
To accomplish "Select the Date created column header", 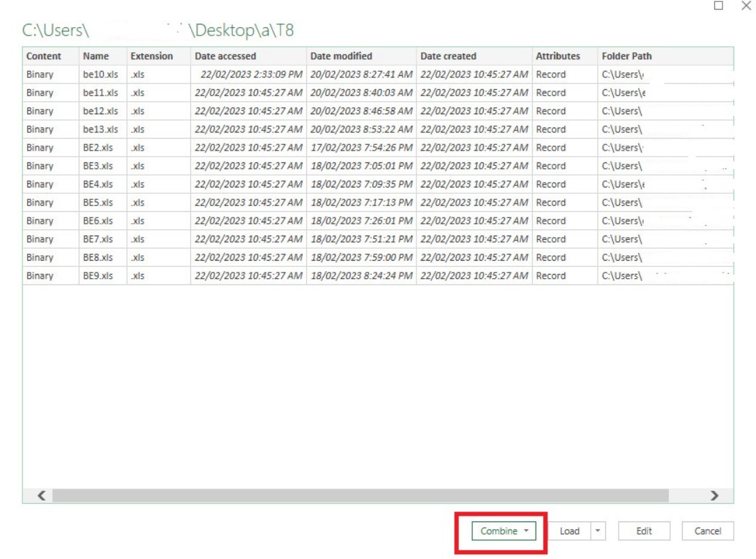I will tap(474, 56).
